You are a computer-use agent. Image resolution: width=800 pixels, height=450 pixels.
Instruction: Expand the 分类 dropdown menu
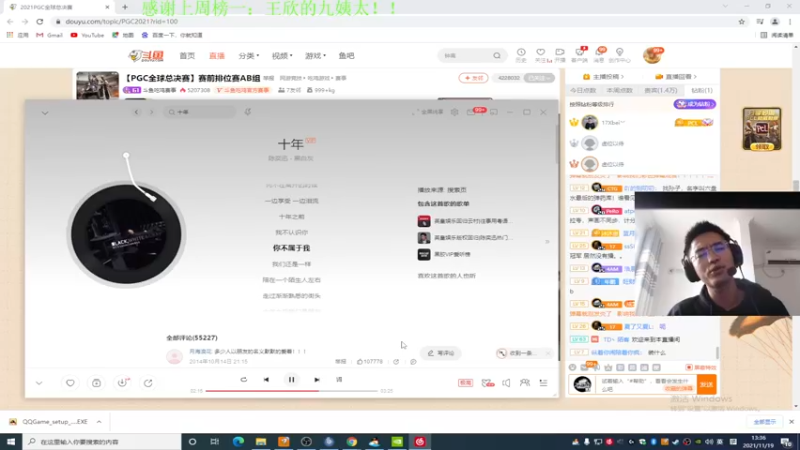click(249, 56)
